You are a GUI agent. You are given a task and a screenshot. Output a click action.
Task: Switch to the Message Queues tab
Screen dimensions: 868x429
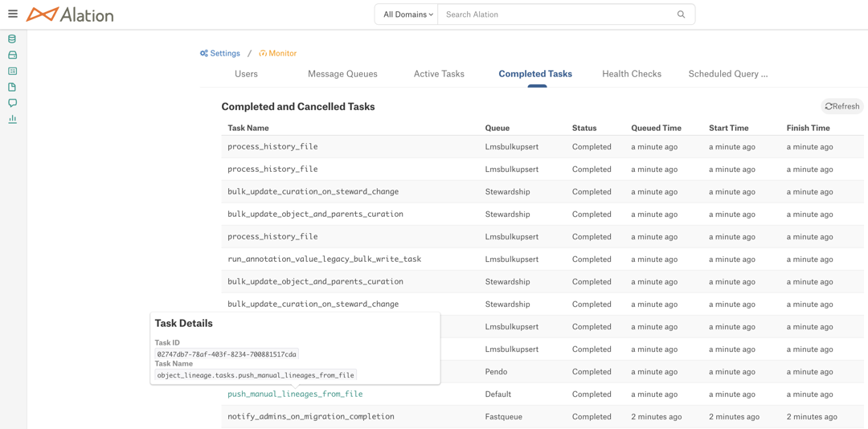[x=342, y=74]
